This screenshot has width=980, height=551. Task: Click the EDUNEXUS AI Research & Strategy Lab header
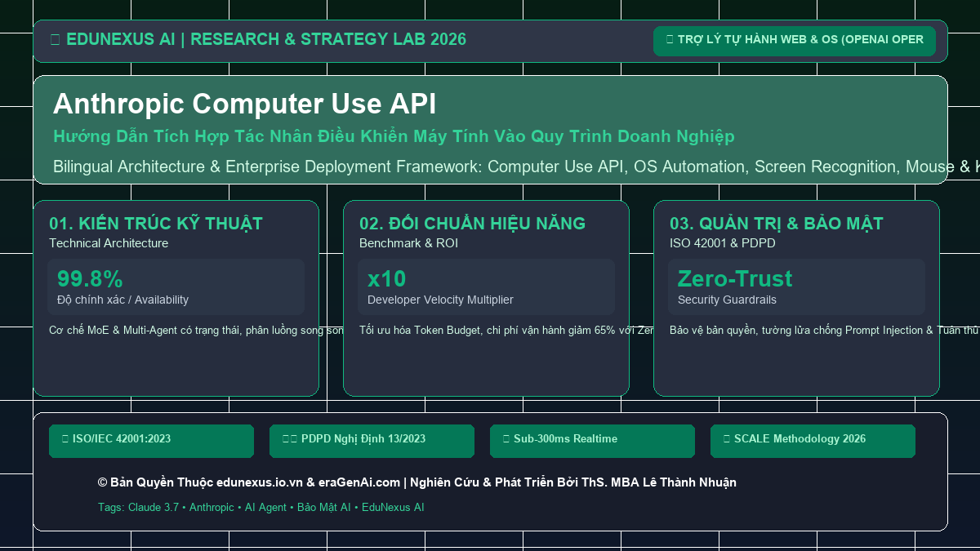coord(258,39)
